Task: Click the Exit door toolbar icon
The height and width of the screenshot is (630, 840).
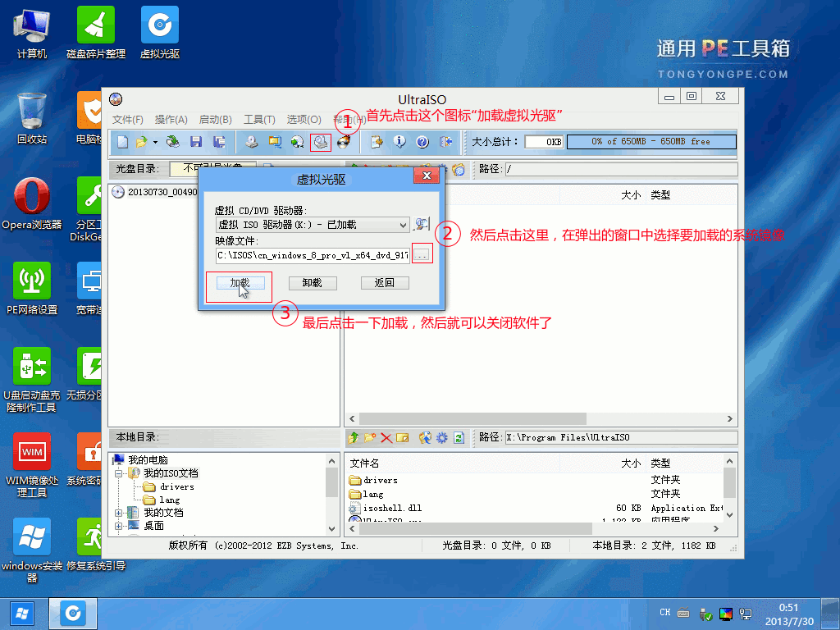Action: 445,142
